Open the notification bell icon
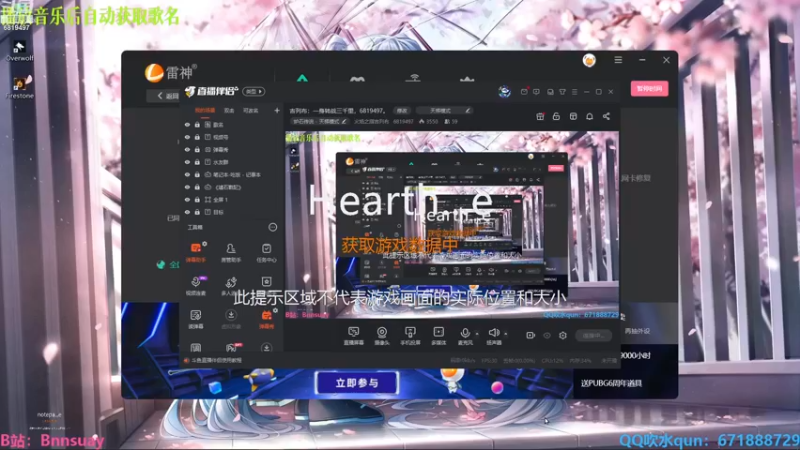Image resolution: width=800 pixels, height=450 pixels. click(x=589, y=116)
